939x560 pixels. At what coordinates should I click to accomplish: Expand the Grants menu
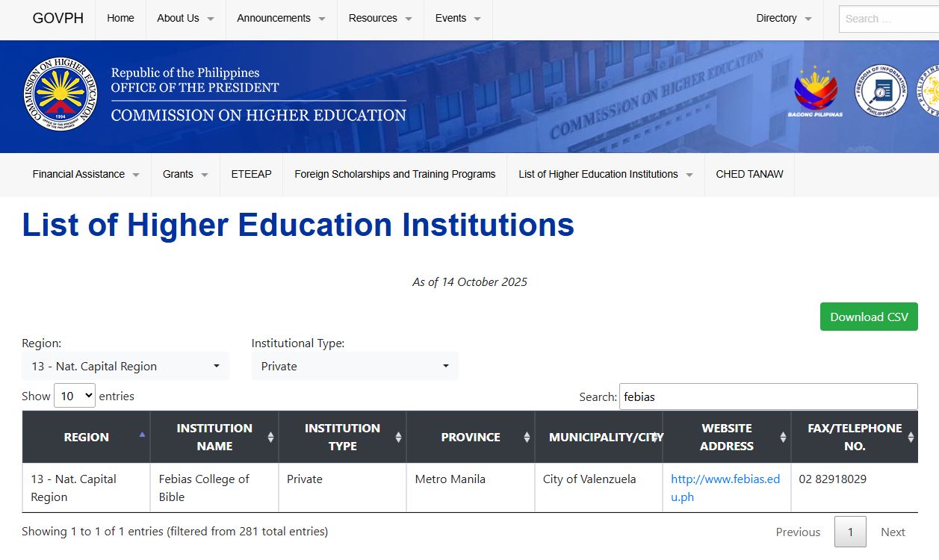coord(185,174)
